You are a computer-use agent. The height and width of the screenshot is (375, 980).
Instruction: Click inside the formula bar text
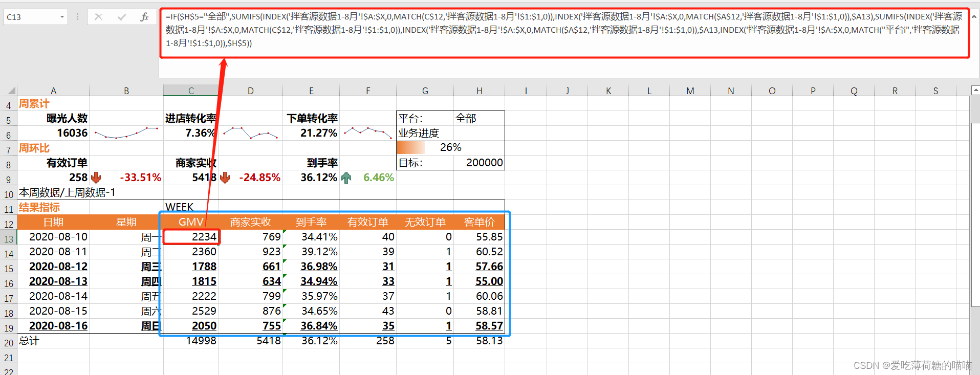(564, 30)
